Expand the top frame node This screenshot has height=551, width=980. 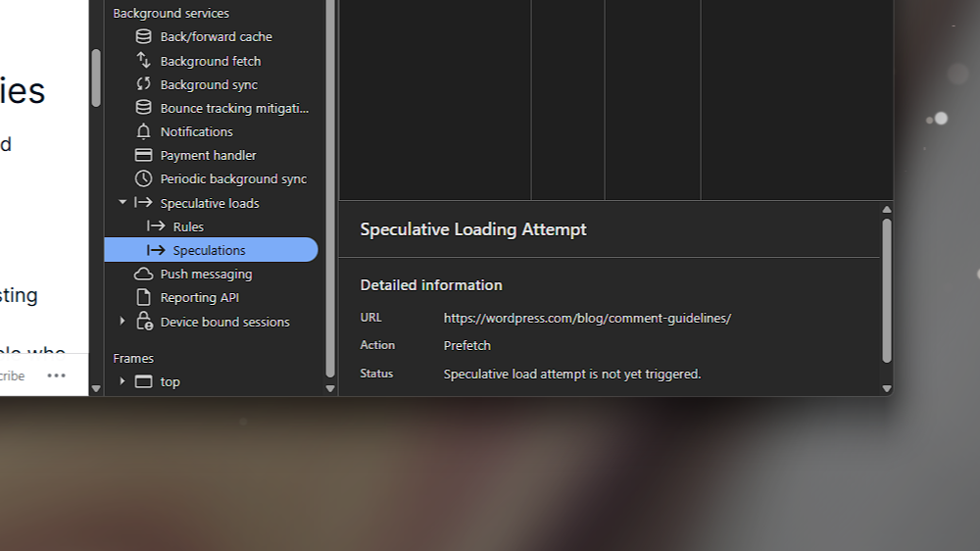pyautogui.click(x=122, y=380)
